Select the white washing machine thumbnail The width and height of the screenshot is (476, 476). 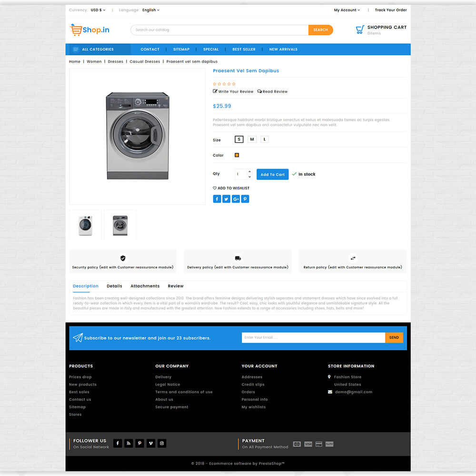[86, 225]
